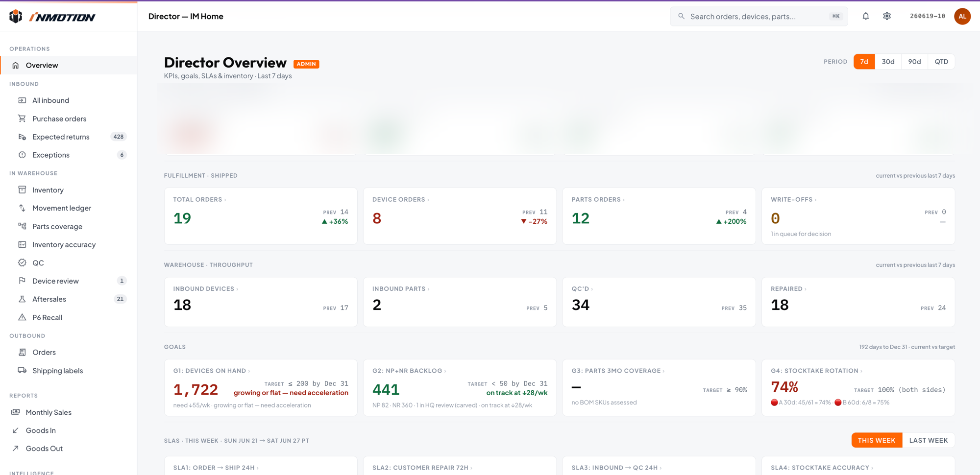980x475 pixels.
Task: Click the All inbound icon
Action: [x=22, y=100]
